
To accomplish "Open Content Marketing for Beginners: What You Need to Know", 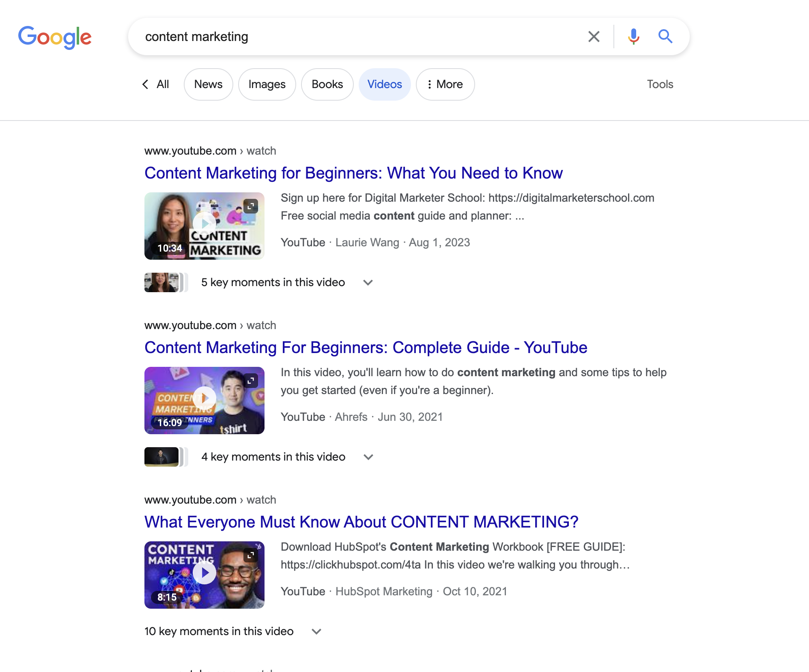I will 353,173.
